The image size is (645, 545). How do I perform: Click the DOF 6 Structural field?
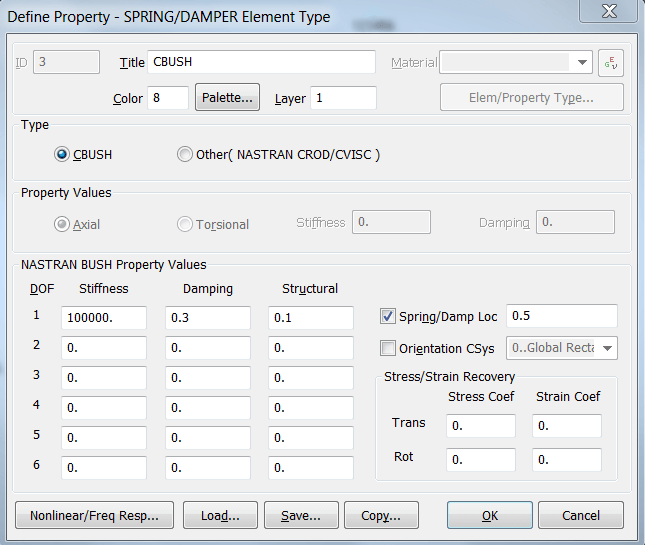pyautogui.click(x=311, y=468)
